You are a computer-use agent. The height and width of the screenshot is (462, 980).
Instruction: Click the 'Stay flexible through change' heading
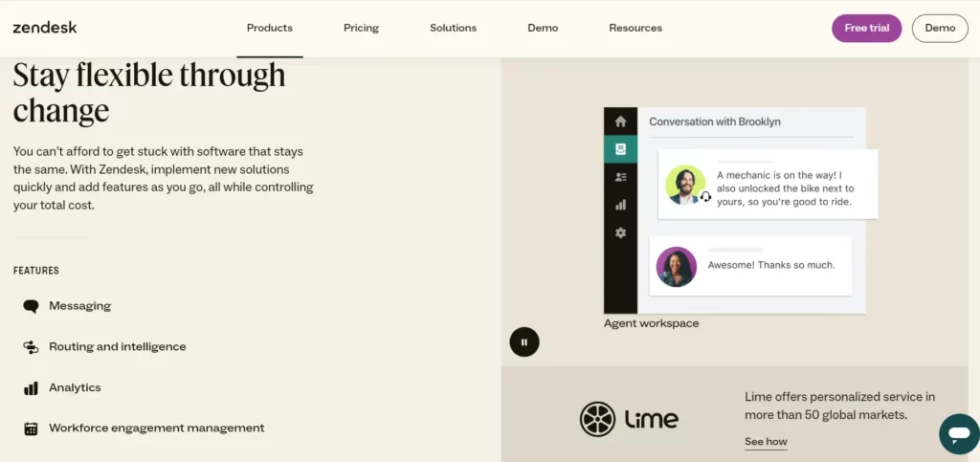click(x=149, y=93)
